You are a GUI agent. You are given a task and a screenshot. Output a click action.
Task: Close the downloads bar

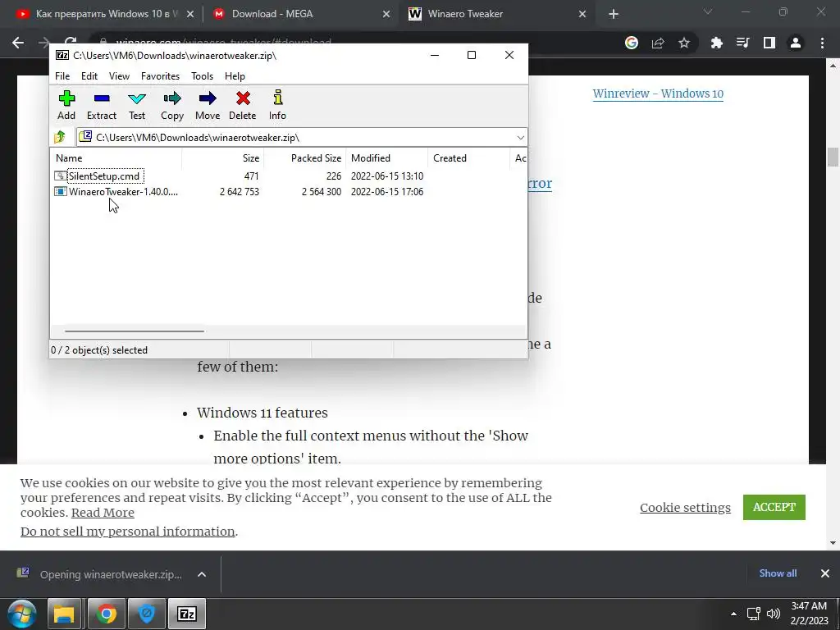click(x=825, y=573)
